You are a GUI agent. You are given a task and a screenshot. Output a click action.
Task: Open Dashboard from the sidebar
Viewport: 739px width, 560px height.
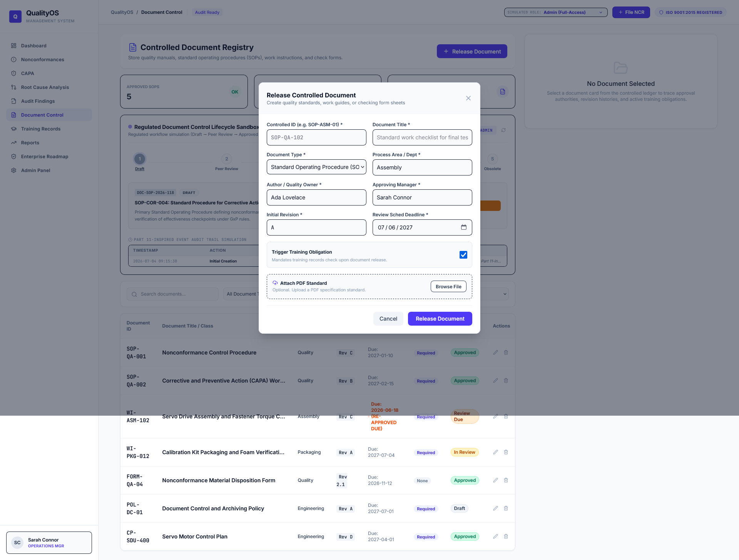[49, 46]
